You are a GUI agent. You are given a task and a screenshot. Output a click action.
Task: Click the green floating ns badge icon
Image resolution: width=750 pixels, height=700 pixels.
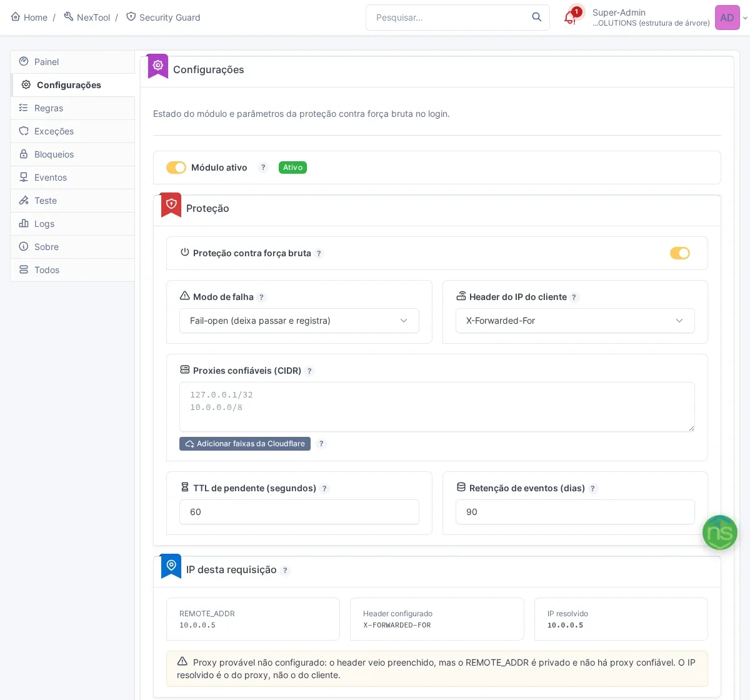[720, 532]
